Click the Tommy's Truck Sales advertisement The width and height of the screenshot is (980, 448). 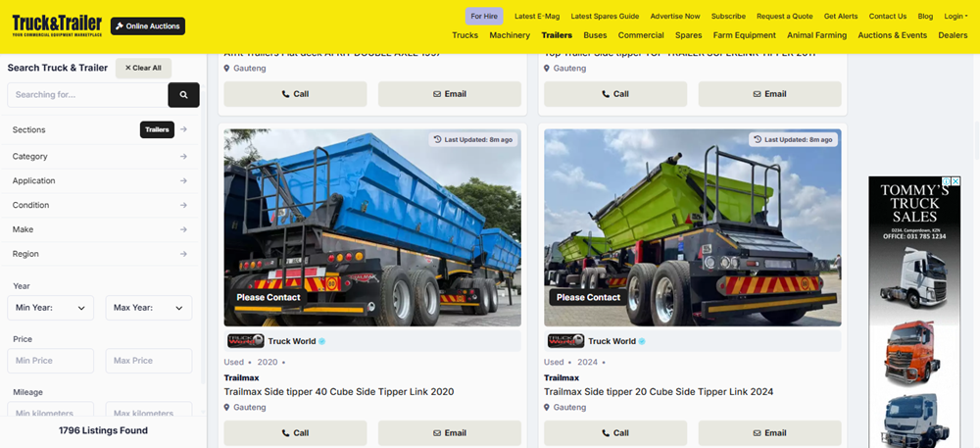(914, 312)
